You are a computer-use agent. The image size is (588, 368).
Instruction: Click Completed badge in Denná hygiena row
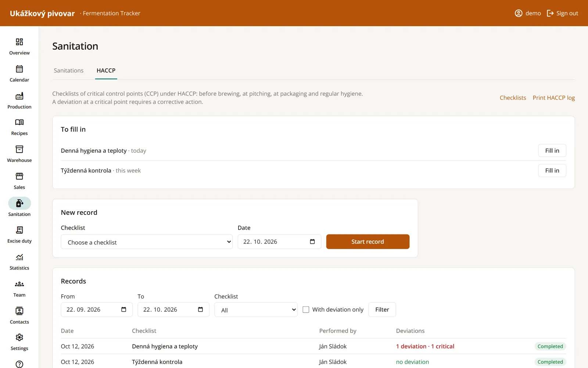(550, 346)
